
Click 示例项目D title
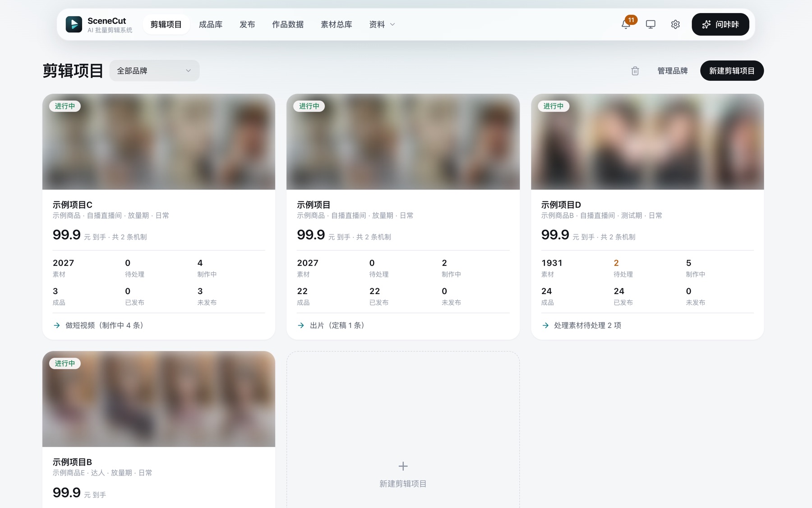561,205
